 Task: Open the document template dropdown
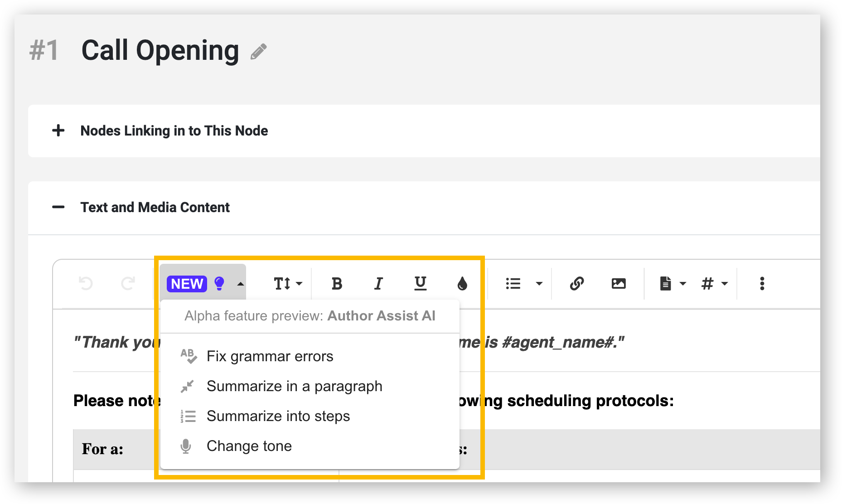click(673, 284)
